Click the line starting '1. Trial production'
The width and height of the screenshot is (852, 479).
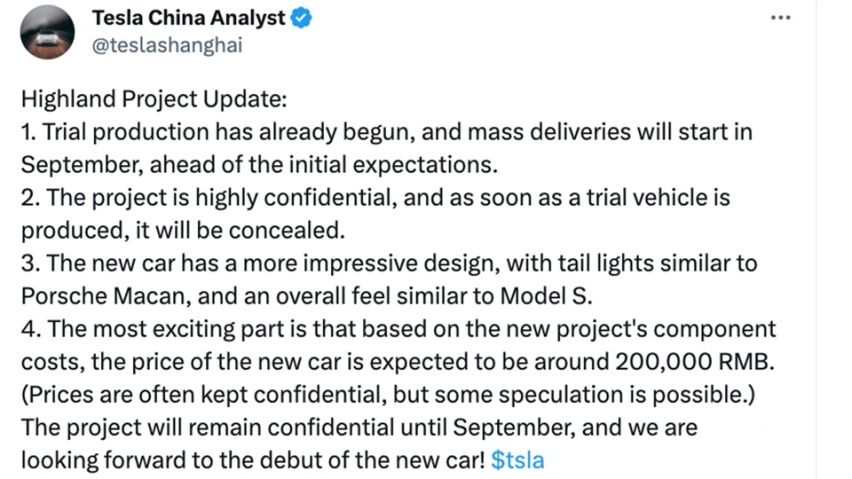386,132
